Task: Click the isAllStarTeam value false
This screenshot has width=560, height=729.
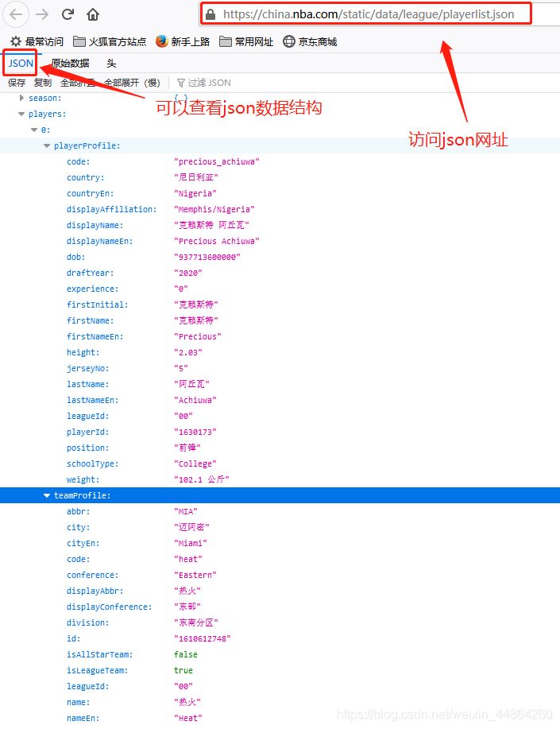Action: coord(185,654)
